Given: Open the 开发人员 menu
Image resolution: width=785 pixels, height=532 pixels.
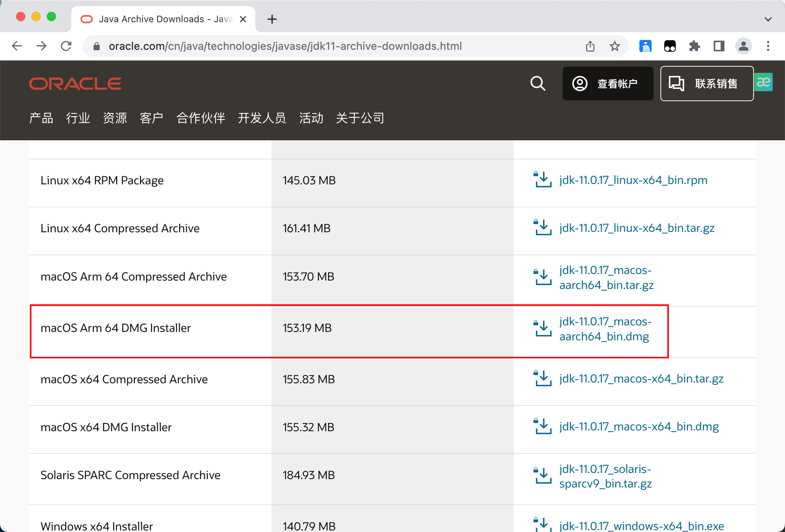Looking at the screenshot, I should (x=262, y=118).
